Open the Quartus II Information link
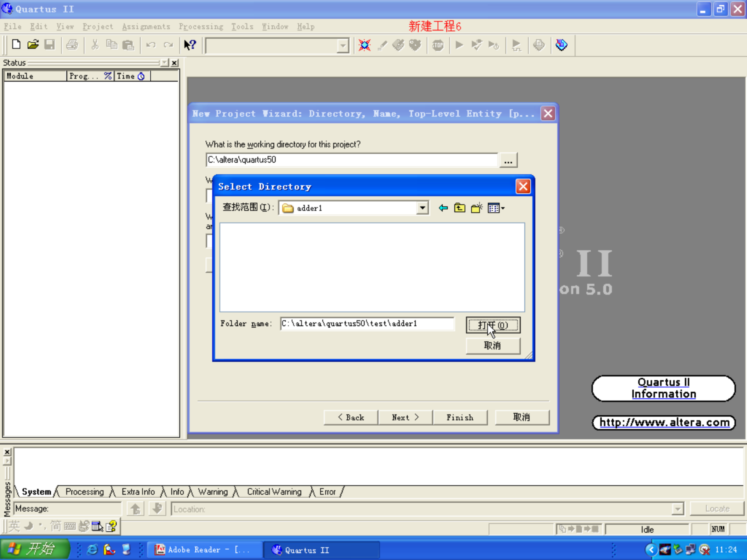This screenshot has height=560, width=747. [663, 388]
